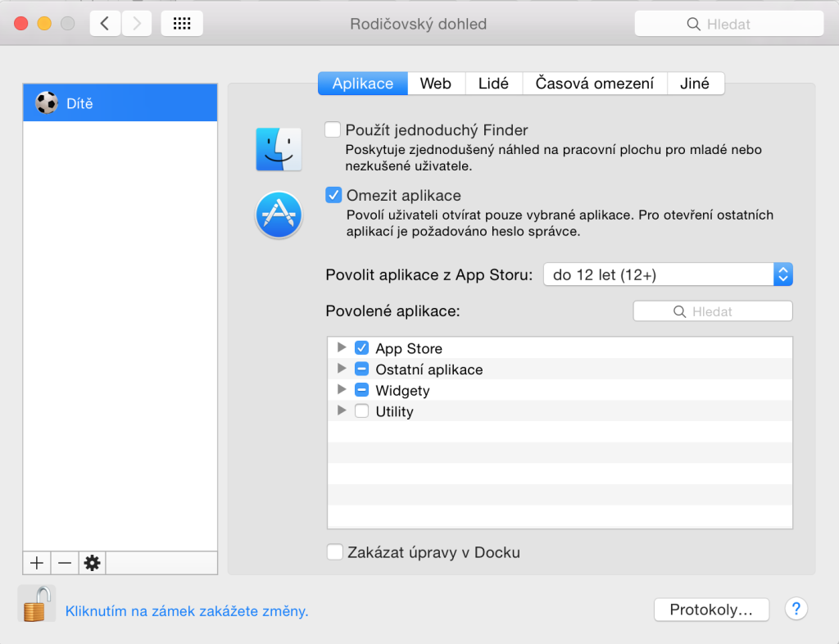Toggle the Widgety checkbox
The image size is (839, 644).
(361, 390)
